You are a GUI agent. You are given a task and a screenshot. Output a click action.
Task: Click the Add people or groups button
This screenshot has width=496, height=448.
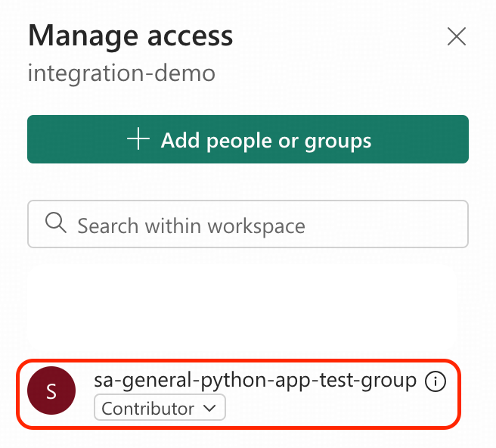pos(248,140)
